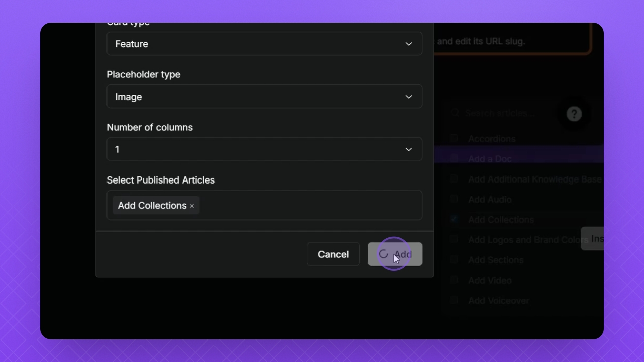Check the Add a Doc checkbox
Image resolution: width=644 pixels, height=362 pixels.
(454, 158)
